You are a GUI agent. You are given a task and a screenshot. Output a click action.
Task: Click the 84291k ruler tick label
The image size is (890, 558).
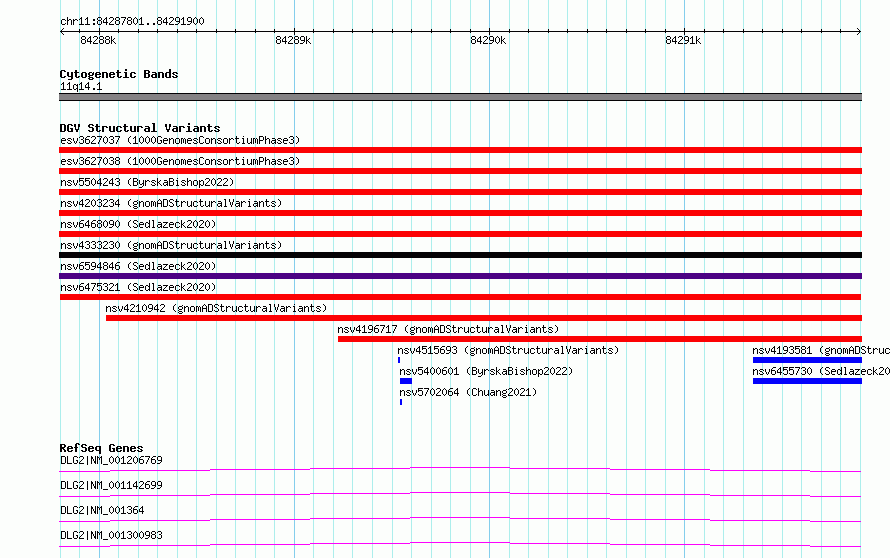[x=683, y=40]
